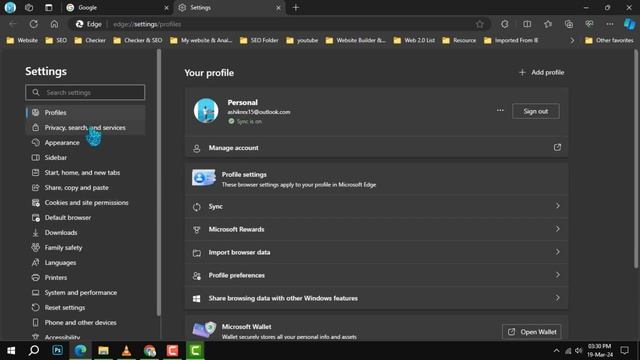Open the Extensions icon in toolbar

505,24
